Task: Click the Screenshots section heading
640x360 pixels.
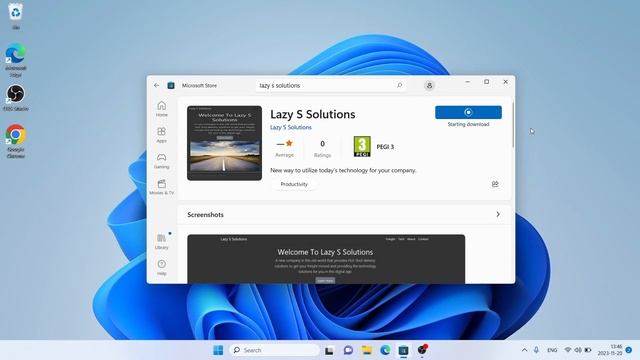Action: [x=205, y=215]
